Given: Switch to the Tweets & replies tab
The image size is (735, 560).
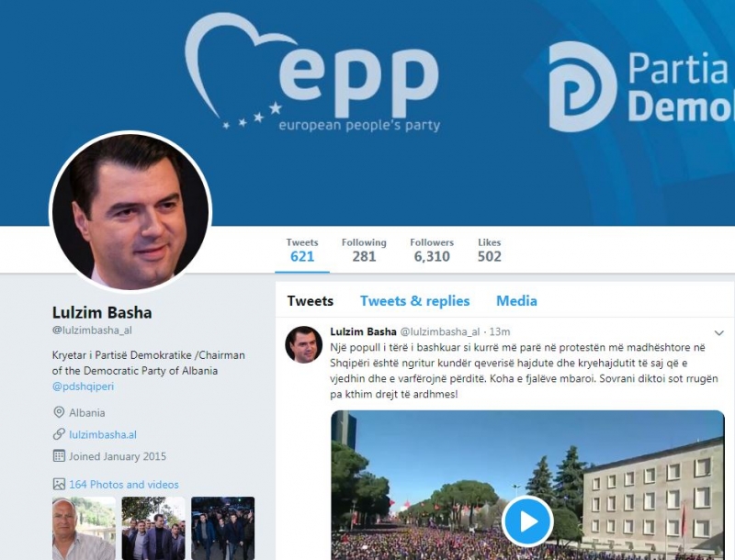Looking at the screenshot, I should 415,301.
